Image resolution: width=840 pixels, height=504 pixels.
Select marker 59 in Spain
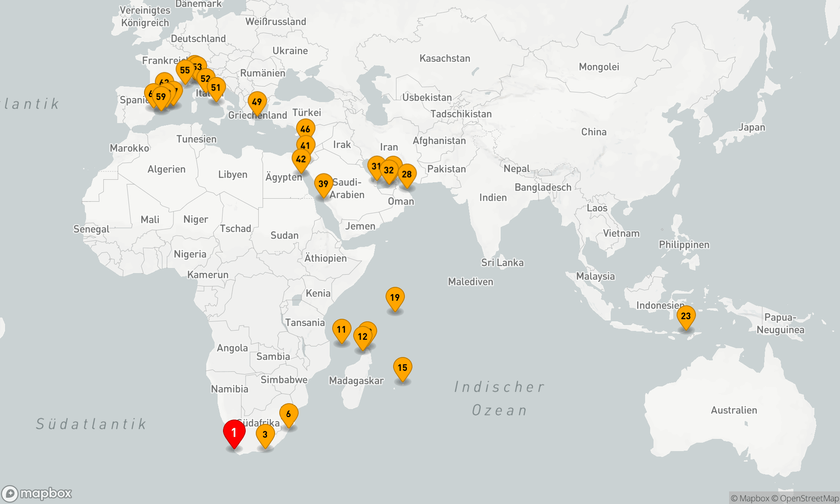pyautogui.click(x=161, y=97)
